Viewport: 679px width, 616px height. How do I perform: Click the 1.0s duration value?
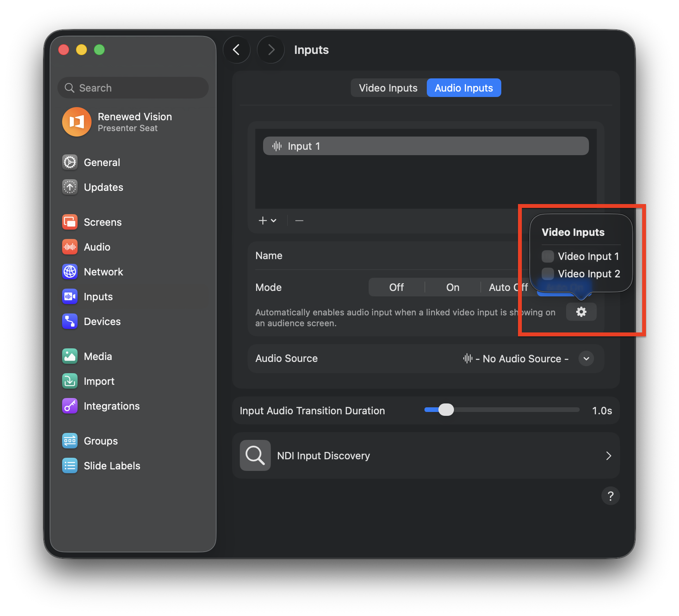(602, 411)
